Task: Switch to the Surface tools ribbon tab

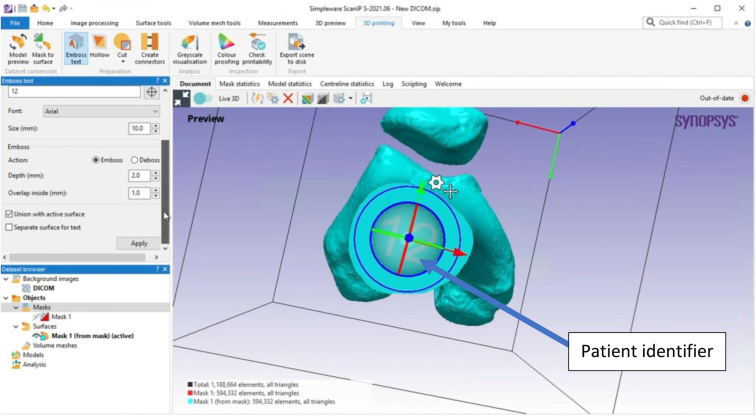Action: pyautogui.click(x=153, y=23)
